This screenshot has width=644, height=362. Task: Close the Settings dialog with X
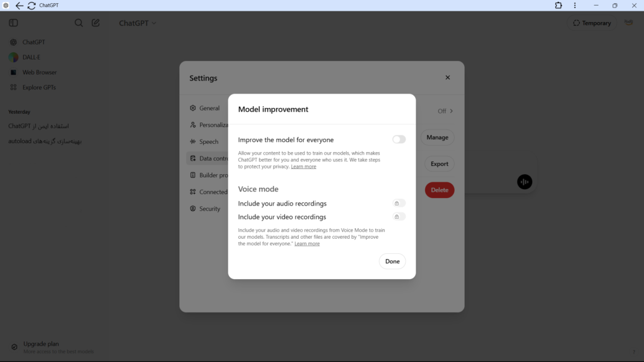pyautogui.click(x=448, y=77)
